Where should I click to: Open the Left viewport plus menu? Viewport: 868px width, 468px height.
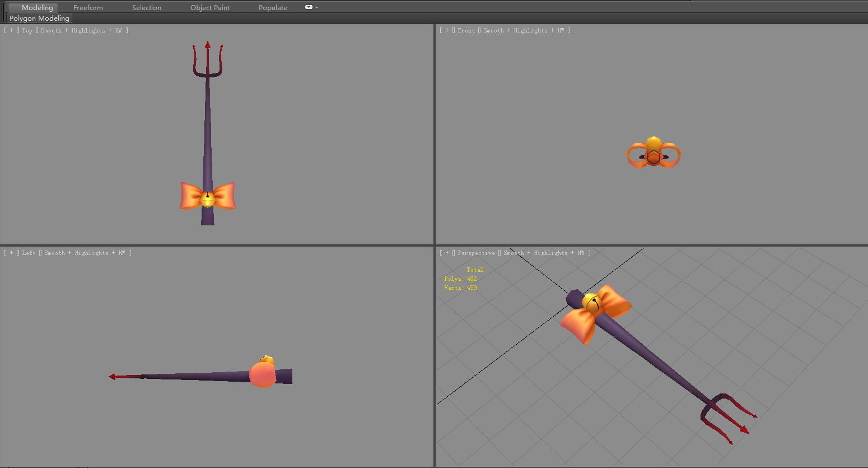tap(11, 253)
